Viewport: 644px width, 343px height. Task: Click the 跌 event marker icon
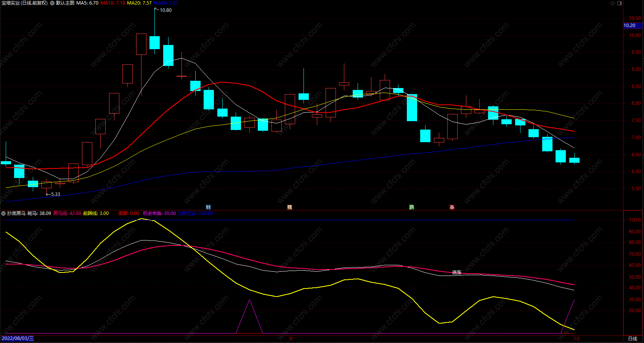tap(411, 207)
